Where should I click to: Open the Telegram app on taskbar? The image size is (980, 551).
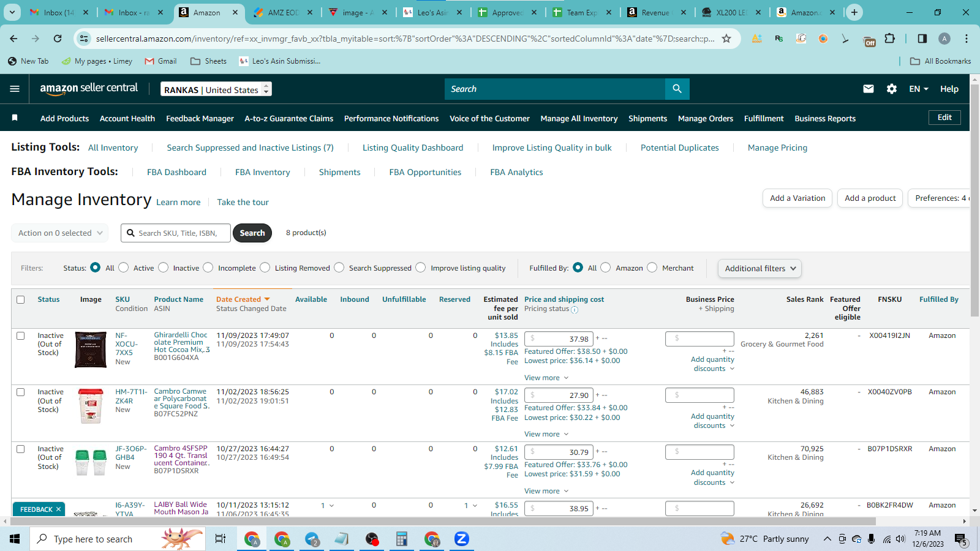tap(312, 539)
